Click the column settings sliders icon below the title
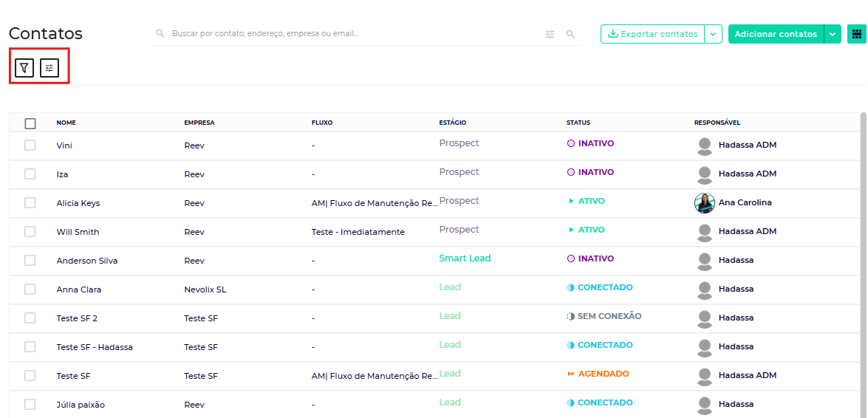This screenshot has width=868, height=418. (x=49, y=68)
